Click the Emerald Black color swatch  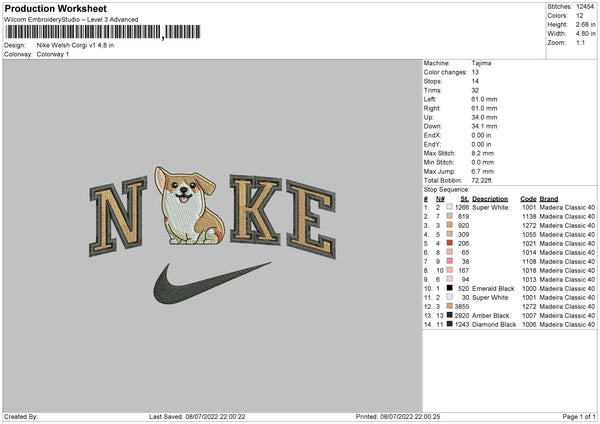point(450,288)
